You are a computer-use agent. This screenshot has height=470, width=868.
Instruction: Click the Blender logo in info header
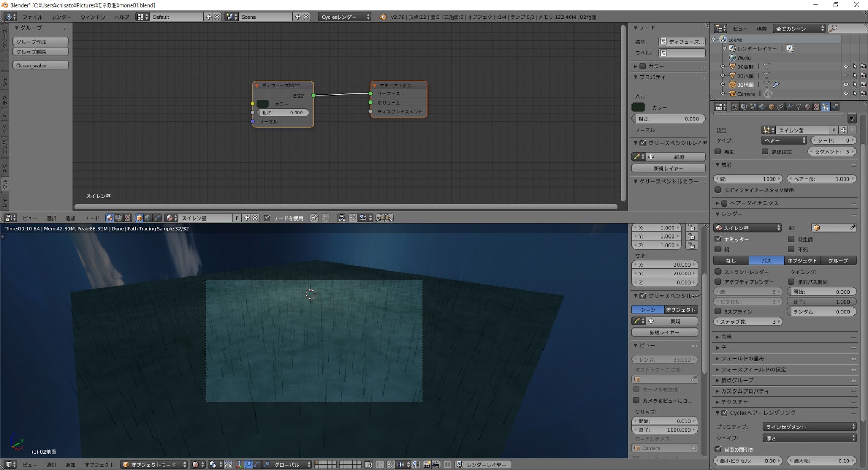click(x=383, y=17)
